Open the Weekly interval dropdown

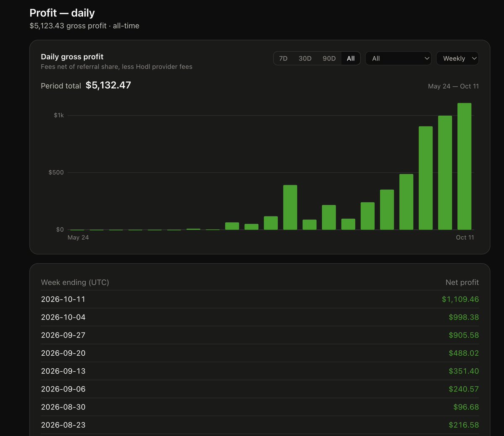click(x=457, y=58)
